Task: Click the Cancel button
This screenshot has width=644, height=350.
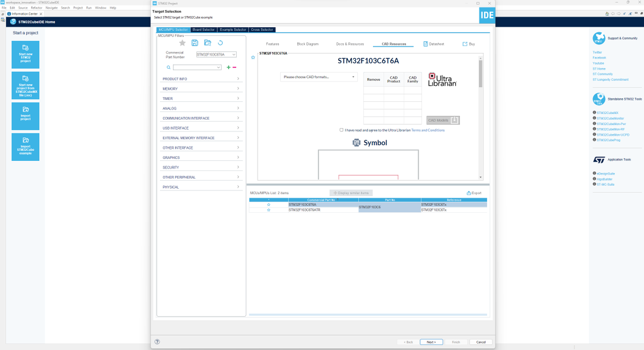Action: (481, 342)
